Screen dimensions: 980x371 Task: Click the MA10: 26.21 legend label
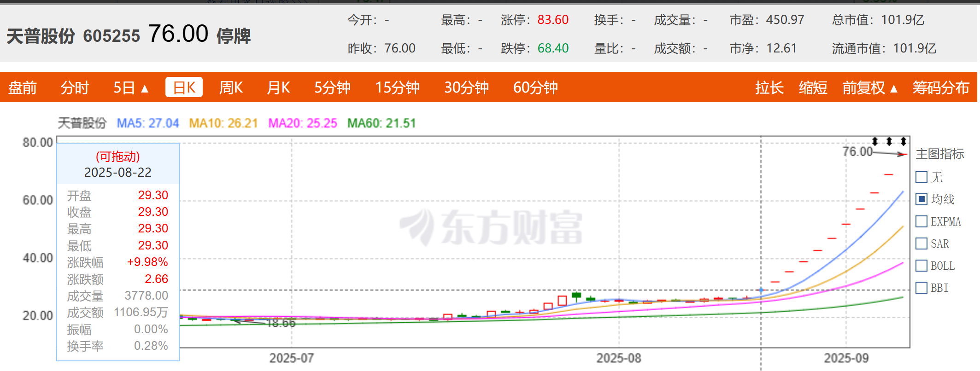tap(223, 123)
